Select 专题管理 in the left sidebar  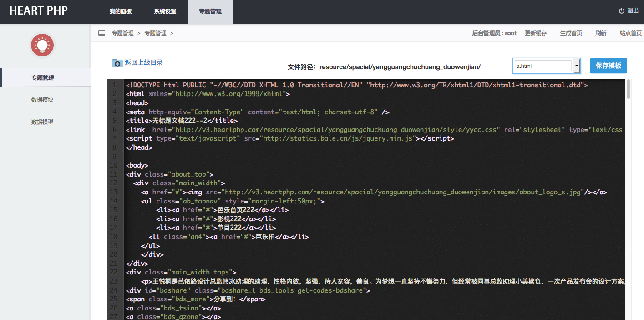point(46,77)
